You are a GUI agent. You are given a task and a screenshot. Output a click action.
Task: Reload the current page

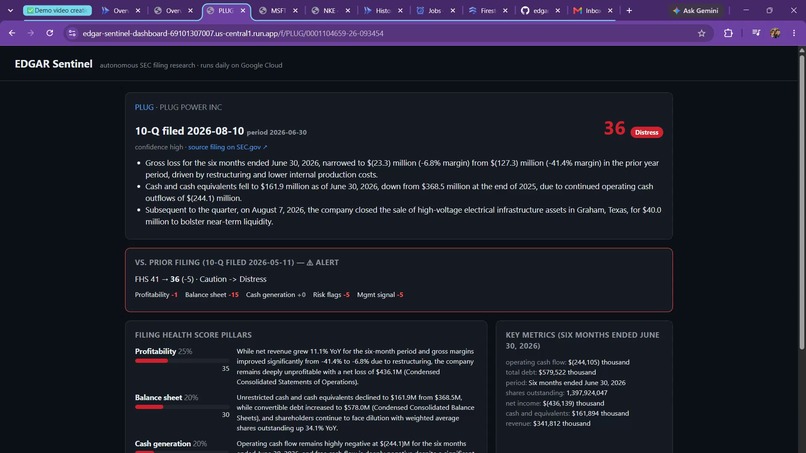pos(49,33)
